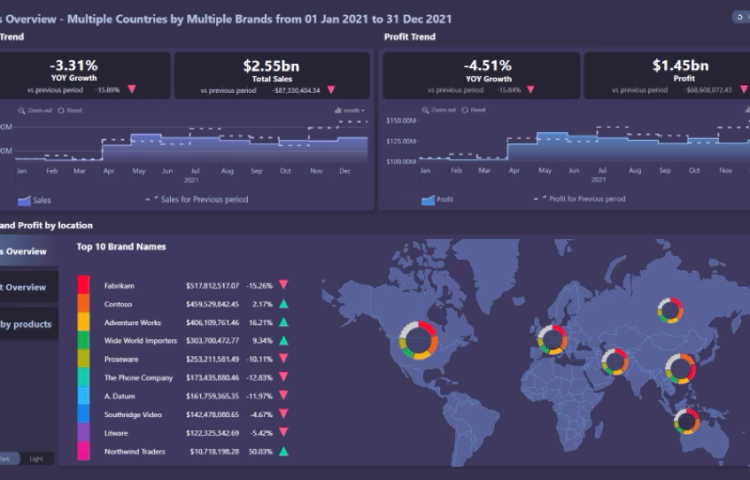Image resolution: width=750 pixels, height=480 pixels.
Task: Open the Sales Overview tab
Action: coord(26,251)
